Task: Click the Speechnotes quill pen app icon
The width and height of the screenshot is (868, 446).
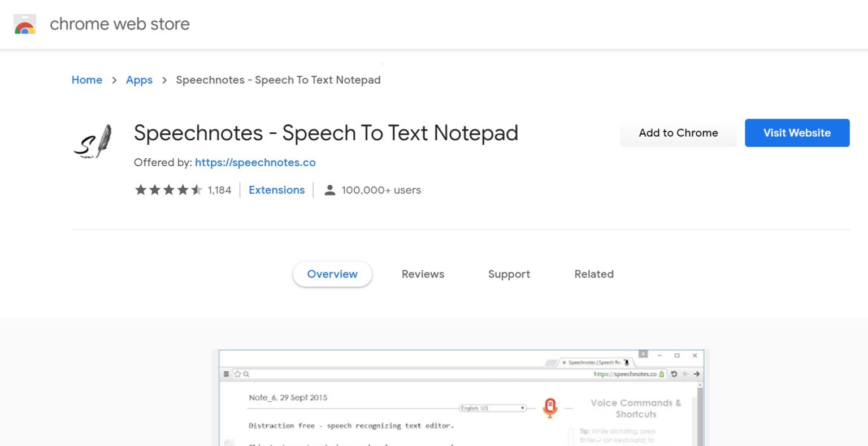Action: (93, 141)
